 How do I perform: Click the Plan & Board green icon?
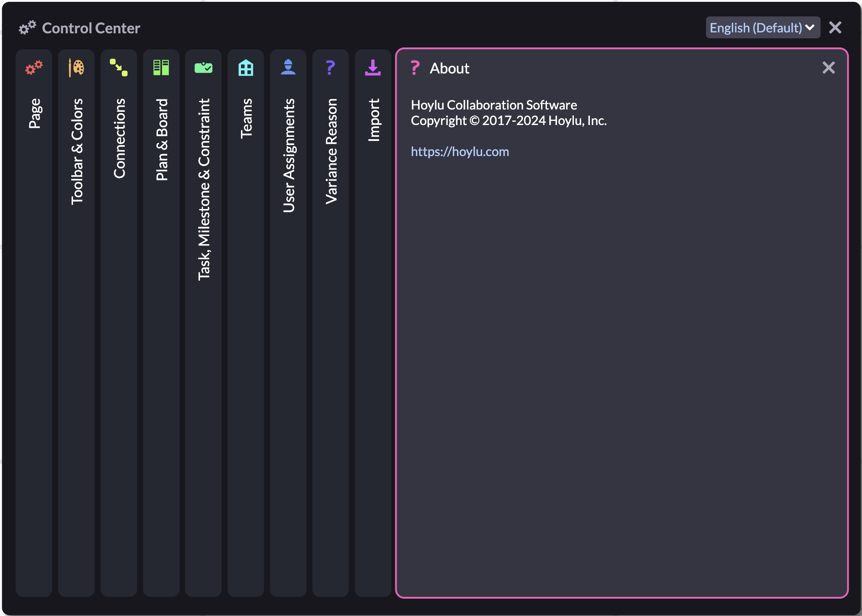coord(161,68)
